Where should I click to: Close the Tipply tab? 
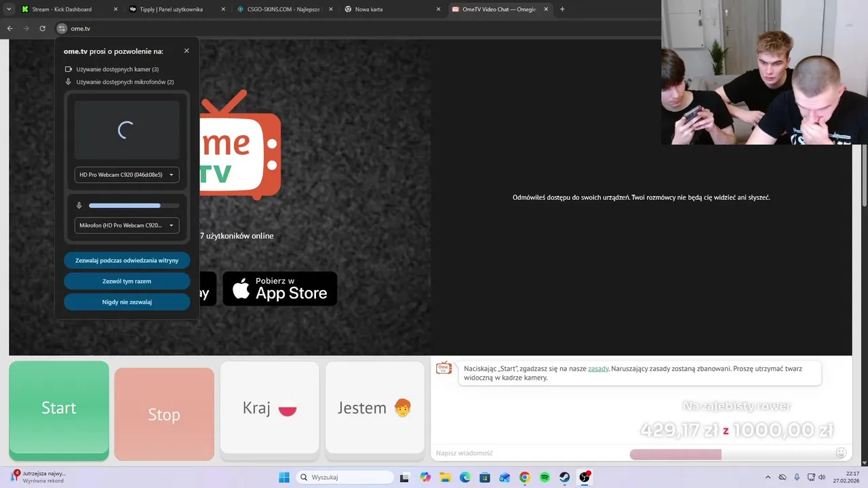coord(223,9)
